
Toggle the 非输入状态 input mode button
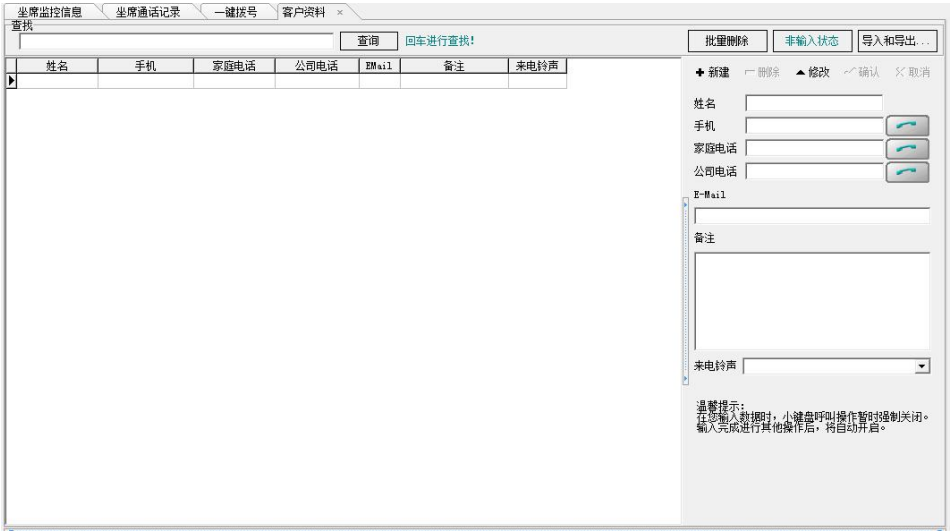click(x=812, y=41)
